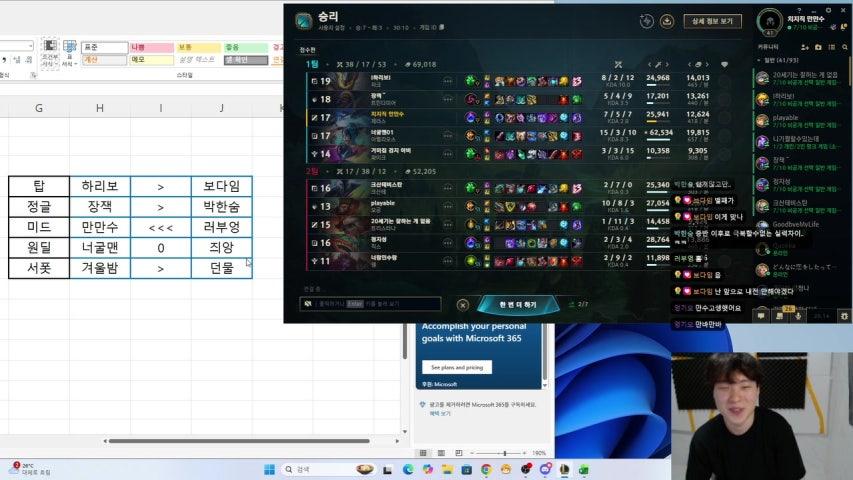Click See plans and pricing button in ad
853x480 pixels.
coord(457,367)
